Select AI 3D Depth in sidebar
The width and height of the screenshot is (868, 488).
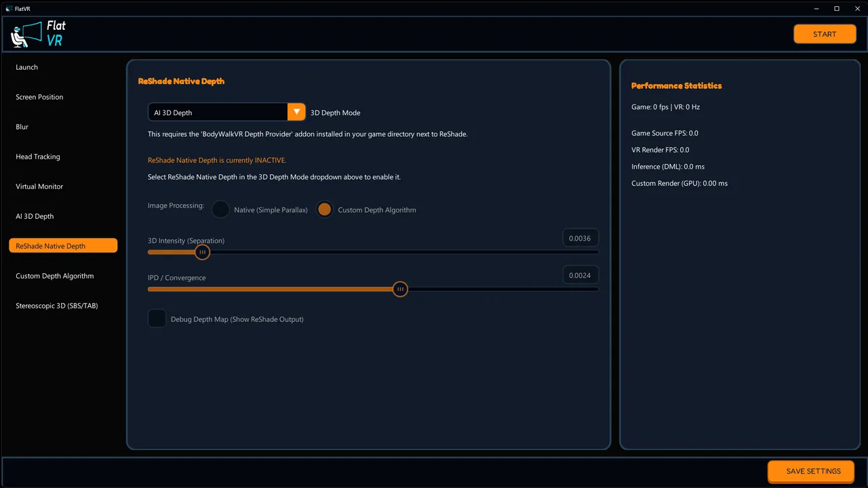[x=63, y=216]
